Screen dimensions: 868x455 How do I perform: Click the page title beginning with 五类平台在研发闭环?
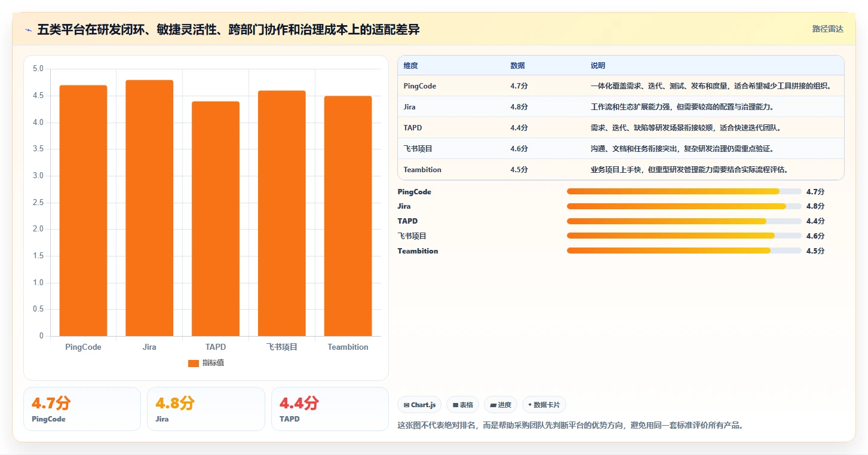click(228, 30)
